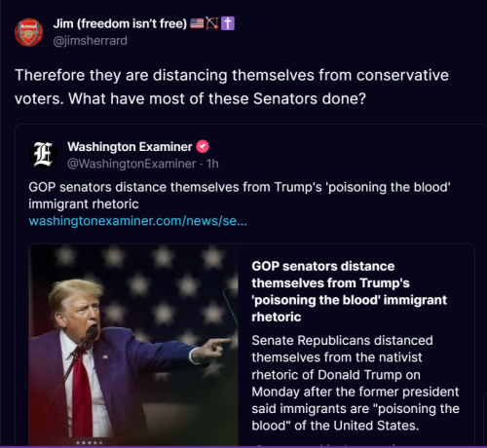Click the pointing hand in the photo

click(x=212, y=348)
